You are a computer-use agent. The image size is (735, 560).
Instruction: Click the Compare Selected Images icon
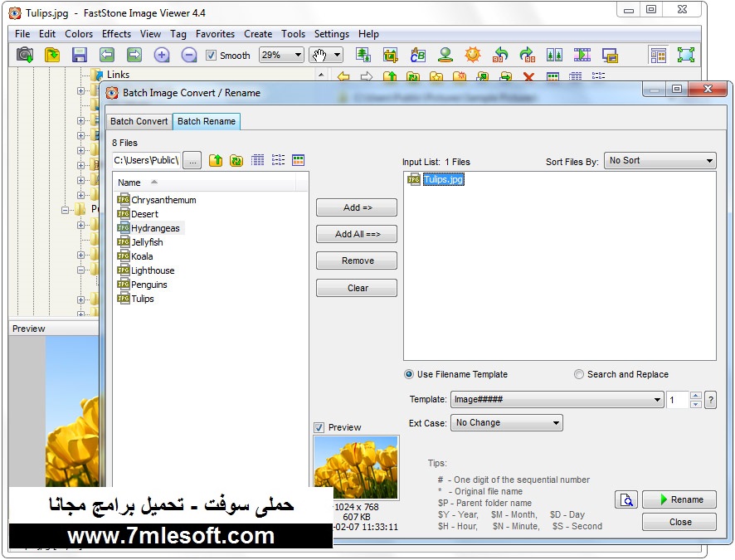point(554,55)
